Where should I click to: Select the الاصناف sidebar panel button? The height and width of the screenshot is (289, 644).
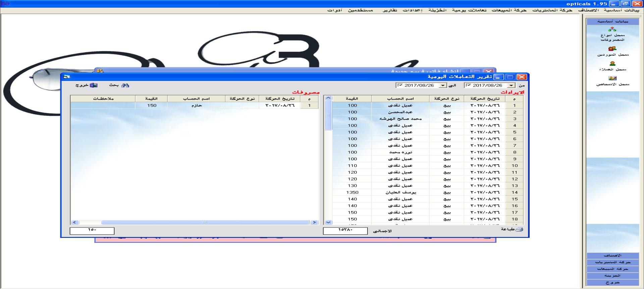(612, 255)
